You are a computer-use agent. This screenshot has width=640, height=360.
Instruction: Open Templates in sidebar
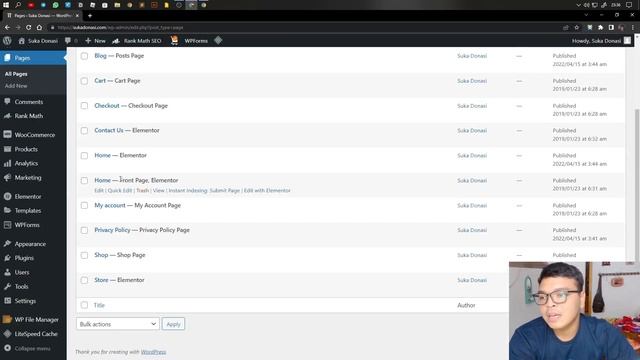tap(28, 211)
